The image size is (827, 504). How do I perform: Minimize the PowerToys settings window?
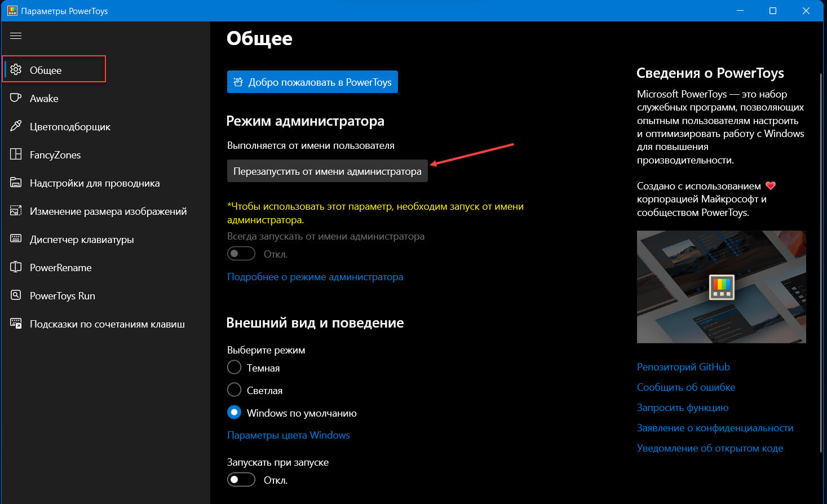[x=740, y=11]
